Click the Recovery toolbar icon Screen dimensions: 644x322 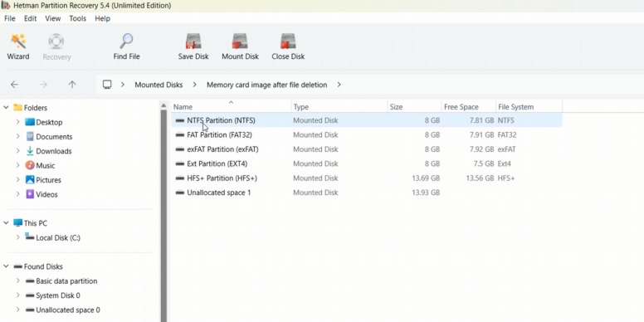click(56, 41)
